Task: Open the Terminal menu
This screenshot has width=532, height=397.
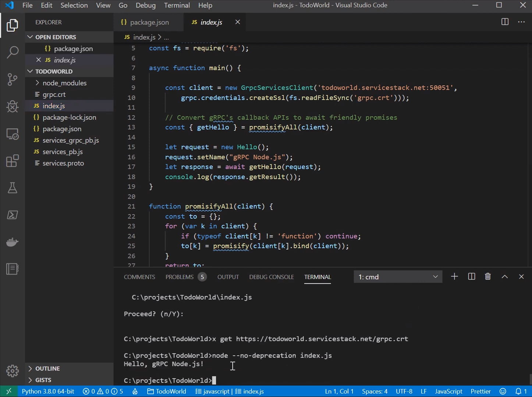Action: tap(177, 5)
